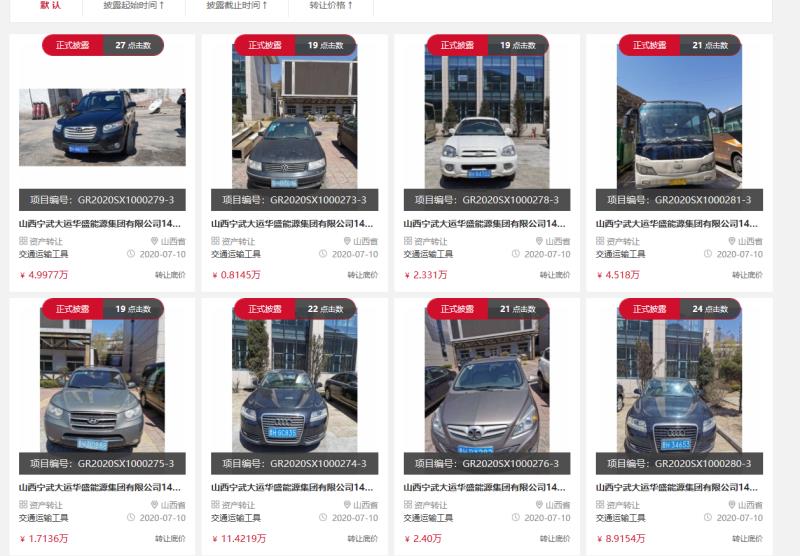
Task: Click location pin icon on 2.40万 listing
Action: [539, 504]
